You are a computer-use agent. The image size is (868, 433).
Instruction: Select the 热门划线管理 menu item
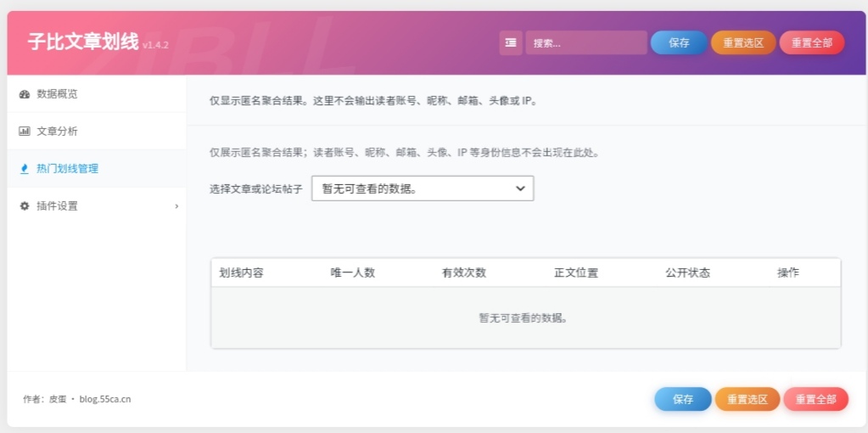tap(97, 169)
